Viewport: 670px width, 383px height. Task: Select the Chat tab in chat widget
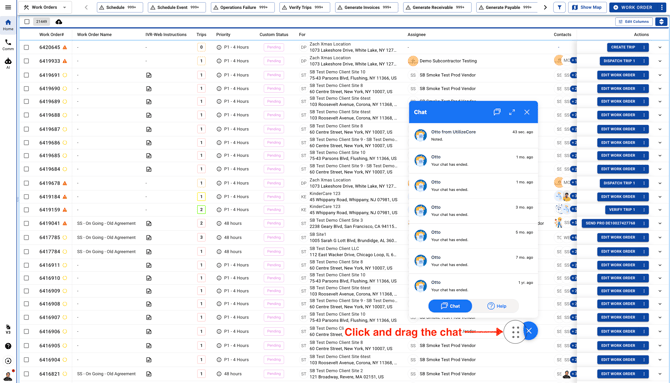point(450,306)
